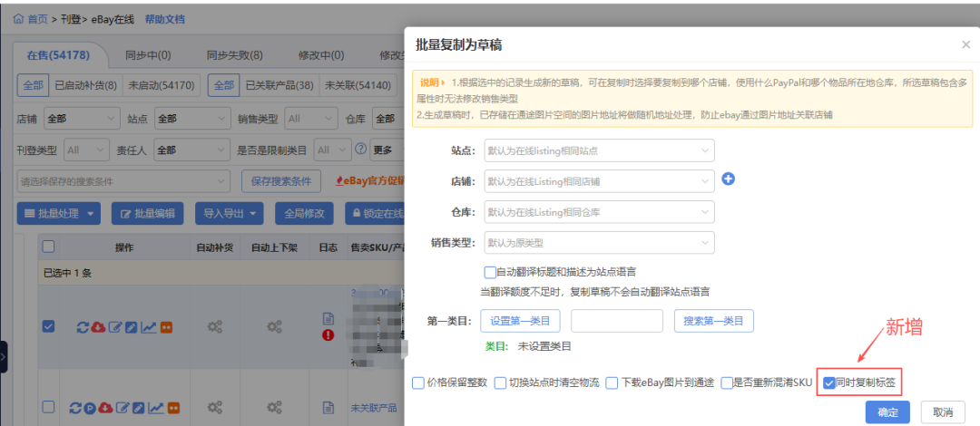The width and height of the screenshot is (980, 426).
Task: Open the 仓库 dropdown in dialog
Action: click(600, 212)
